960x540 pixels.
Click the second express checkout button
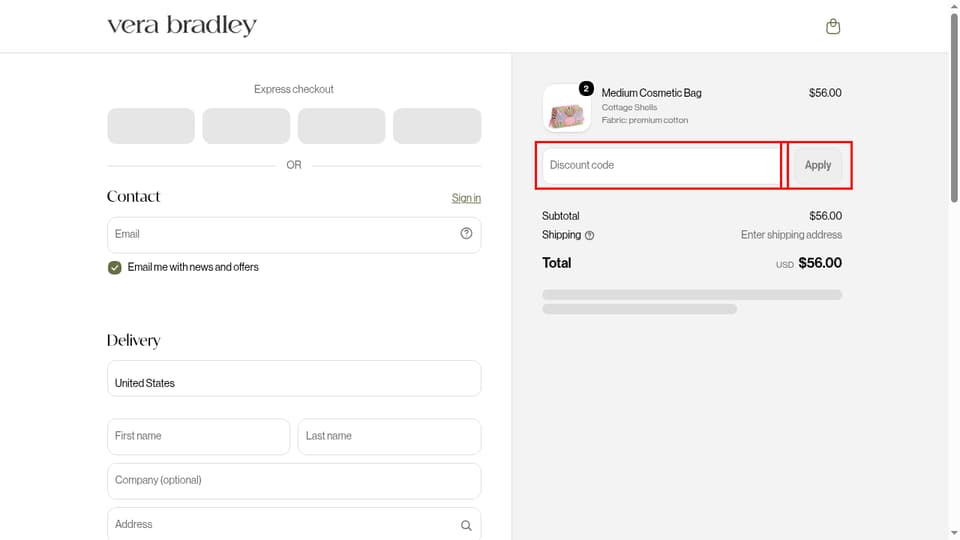point(246,126)
